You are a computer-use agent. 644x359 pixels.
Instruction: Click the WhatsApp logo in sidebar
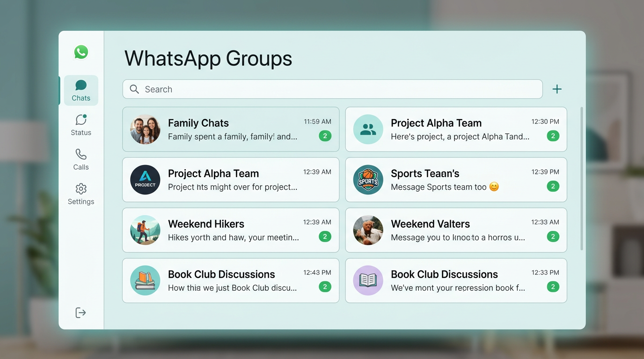[81, 52]
